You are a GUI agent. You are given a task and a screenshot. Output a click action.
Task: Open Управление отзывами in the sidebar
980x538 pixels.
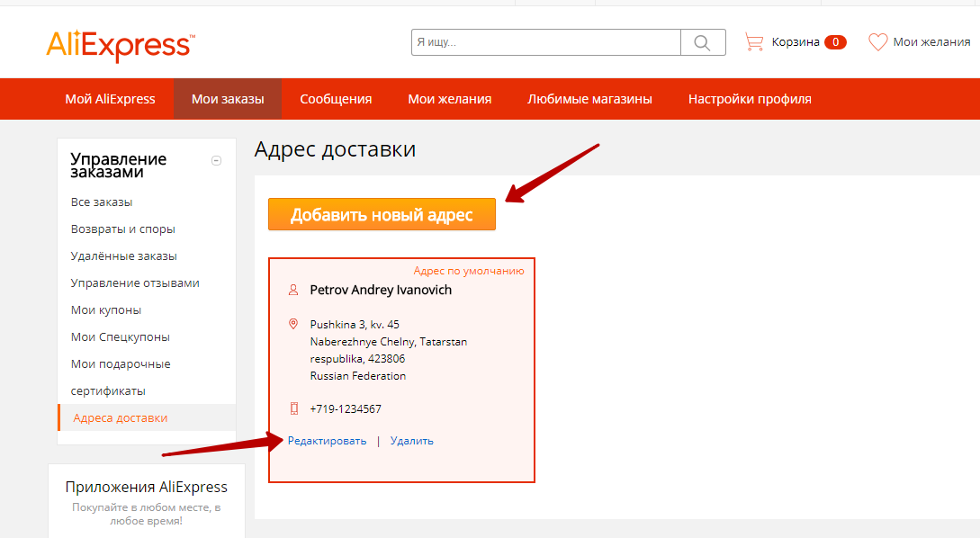tap(135, 282)
